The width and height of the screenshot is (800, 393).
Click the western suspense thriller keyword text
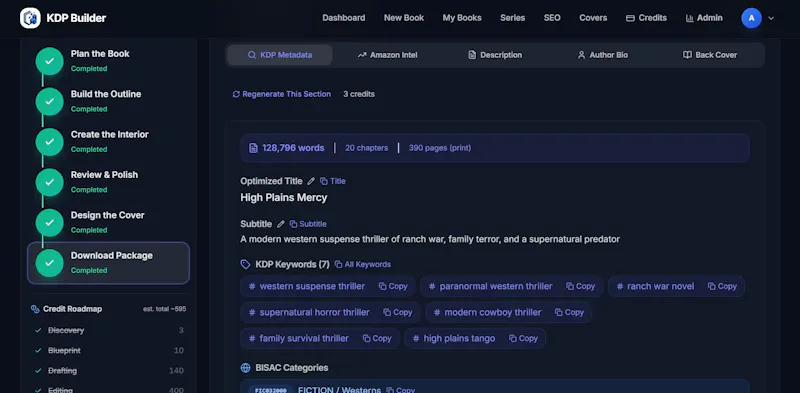[312, 286]
